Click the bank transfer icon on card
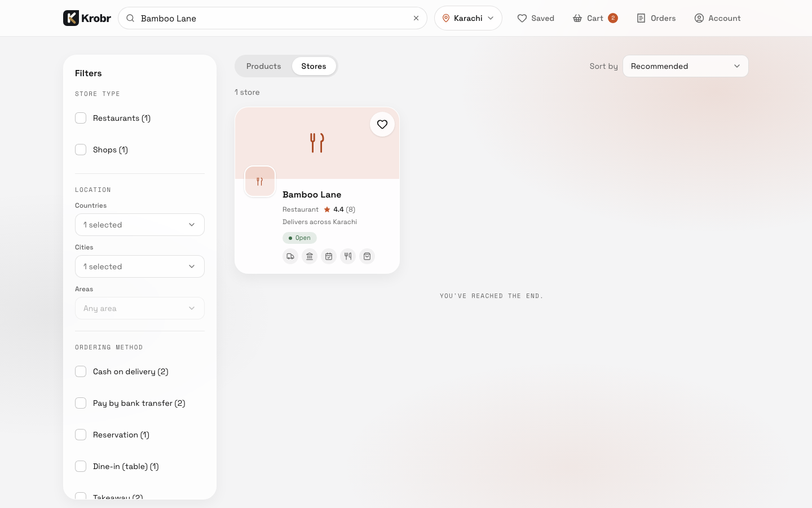812x508 pixels. [x=310, y=256]
